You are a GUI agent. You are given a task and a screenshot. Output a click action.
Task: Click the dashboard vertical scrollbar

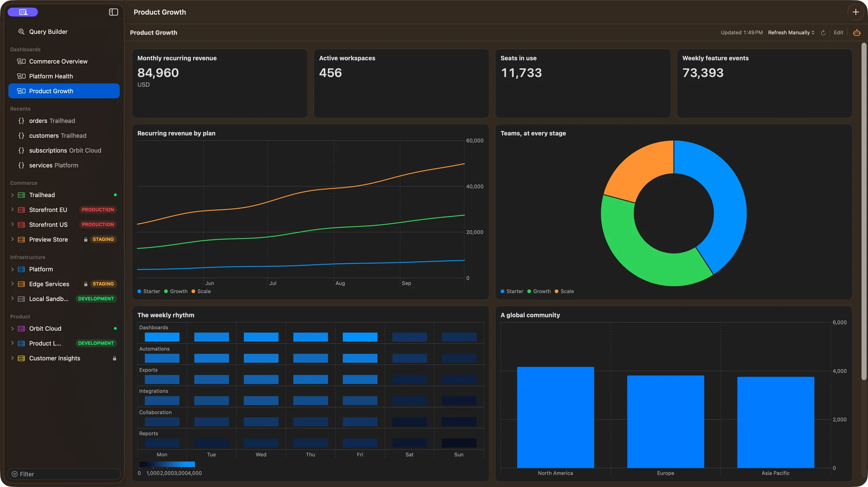(864, 212)
